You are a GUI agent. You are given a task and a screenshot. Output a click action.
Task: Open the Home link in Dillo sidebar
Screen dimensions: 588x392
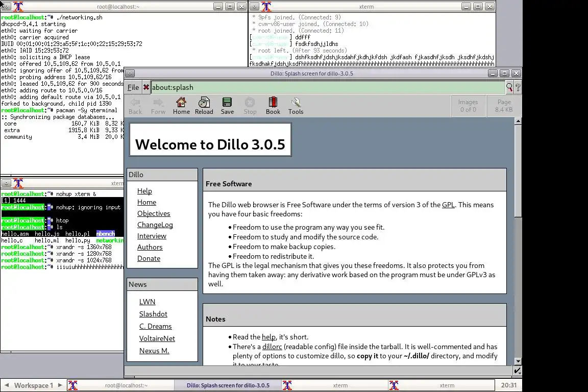tap(146, 202)
